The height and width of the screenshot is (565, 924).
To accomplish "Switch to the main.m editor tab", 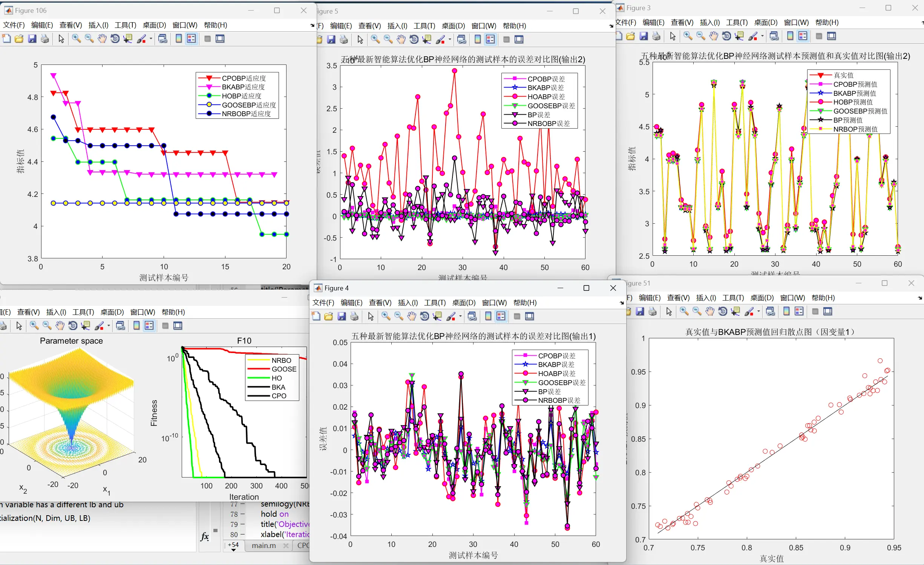I will coord(264,546).
